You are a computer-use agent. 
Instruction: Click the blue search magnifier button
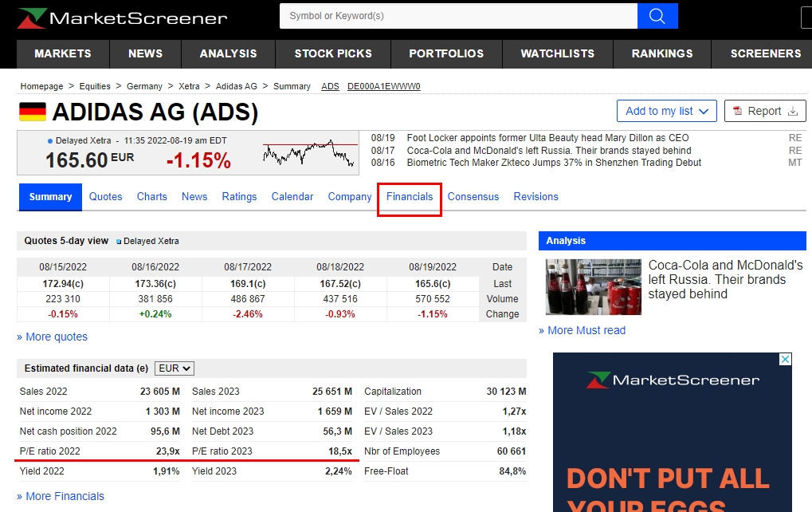pyautogui.click(x=657, y=16)
